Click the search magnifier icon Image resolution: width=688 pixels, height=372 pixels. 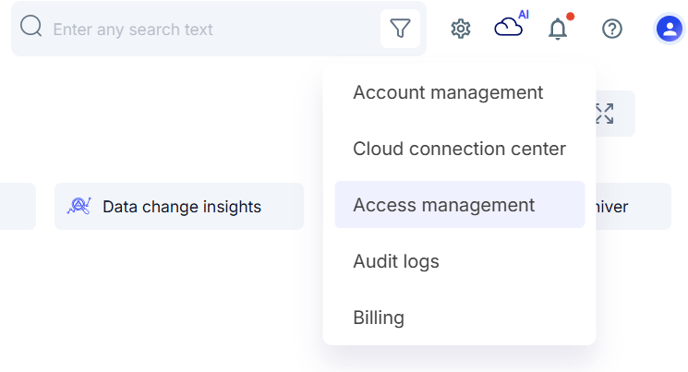31,27
